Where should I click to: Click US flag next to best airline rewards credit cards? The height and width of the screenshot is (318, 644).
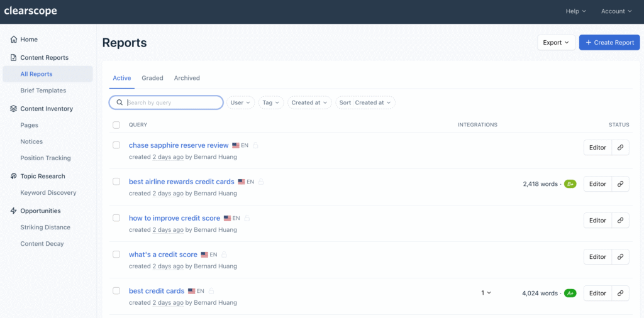click(x=241, y=182)
